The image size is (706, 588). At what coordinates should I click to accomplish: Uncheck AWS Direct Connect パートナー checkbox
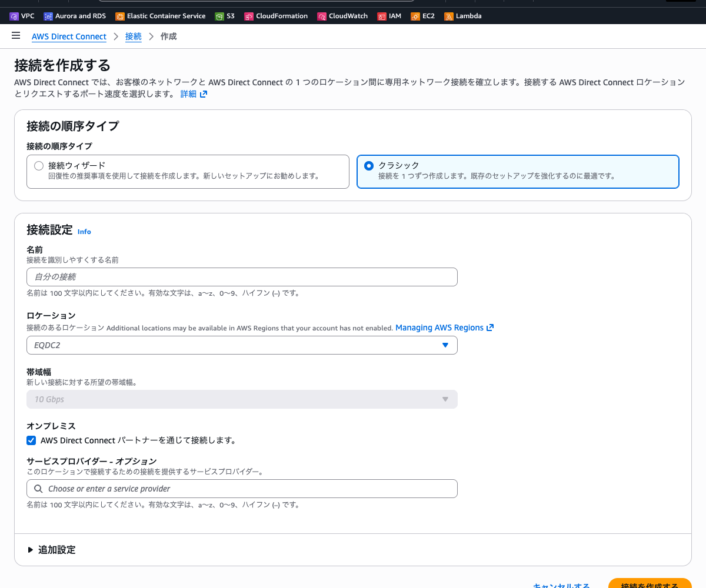tap(31, 440)
